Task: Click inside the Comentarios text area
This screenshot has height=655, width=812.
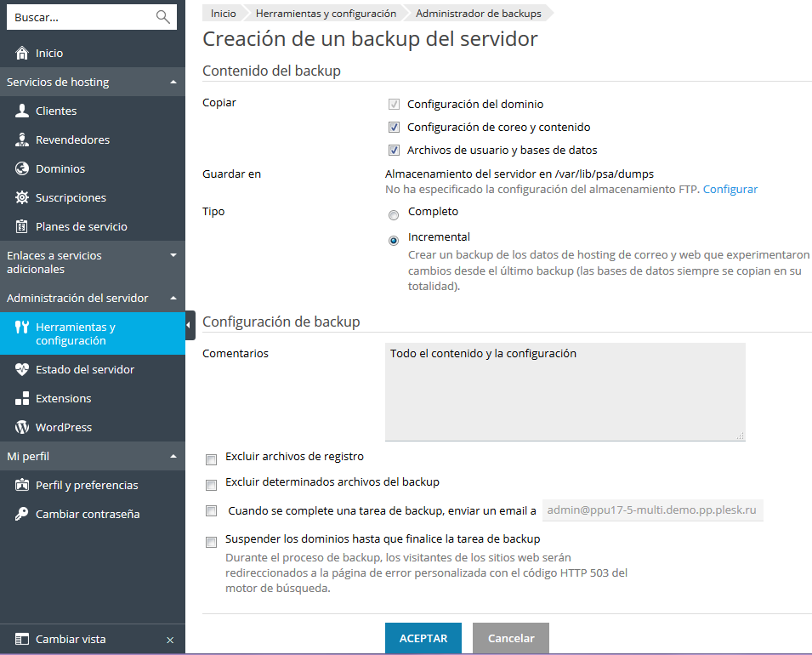Action: pos(565,392)
